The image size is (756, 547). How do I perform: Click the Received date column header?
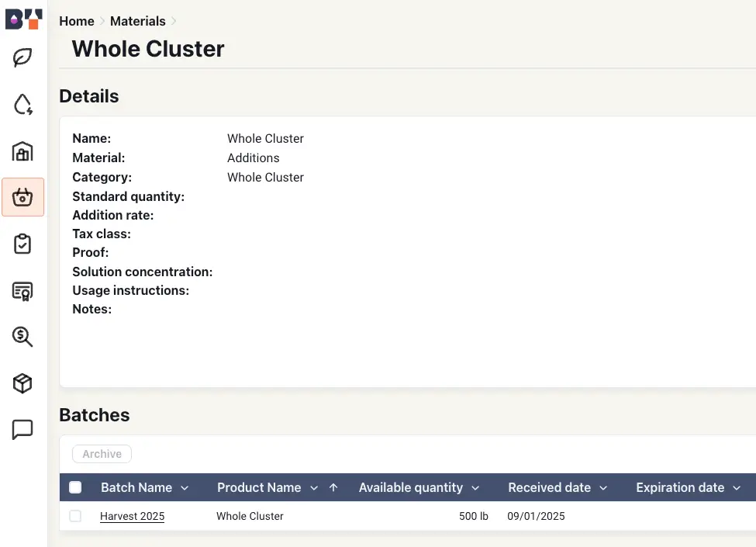(549, 488)
